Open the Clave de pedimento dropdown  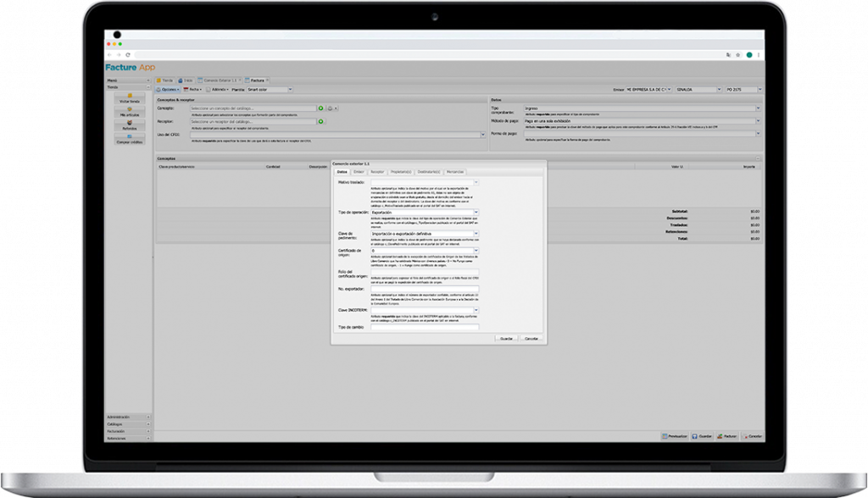pyautogui.click(x=476, y=234)
